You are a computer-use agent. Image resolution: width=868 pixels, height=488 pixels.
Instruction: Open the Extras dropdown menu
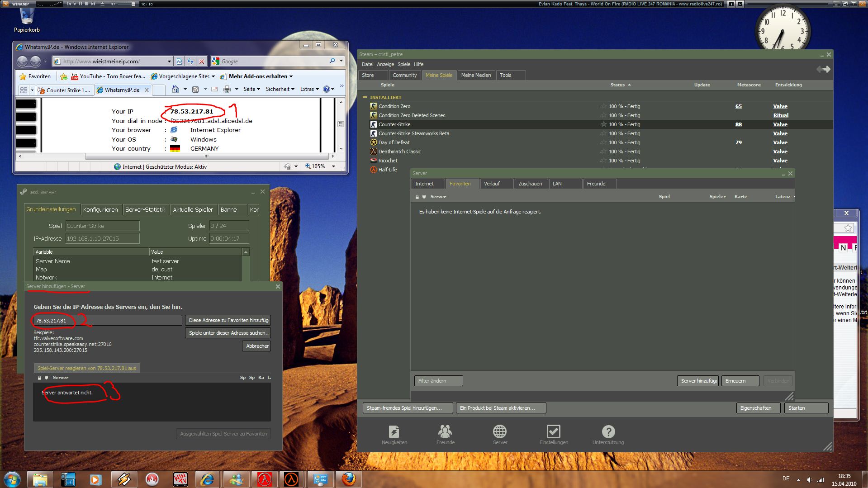tap(310, 89)
